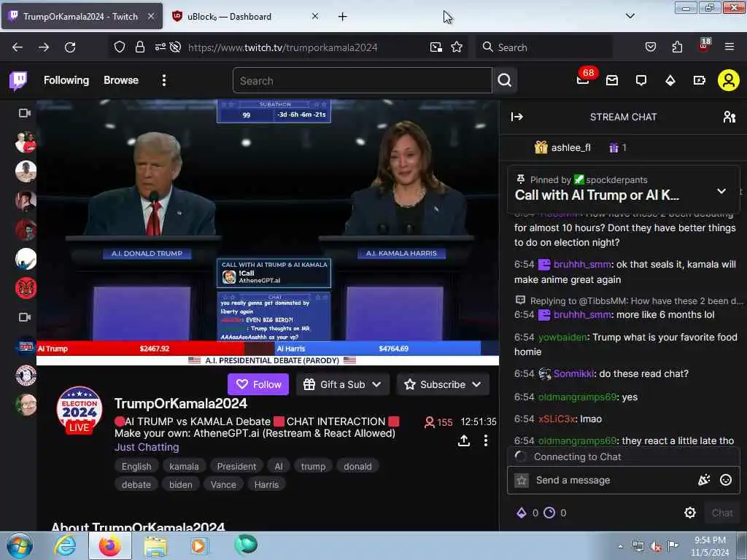Open the three-dot More menu beside Browse

[x=164, y=80]
